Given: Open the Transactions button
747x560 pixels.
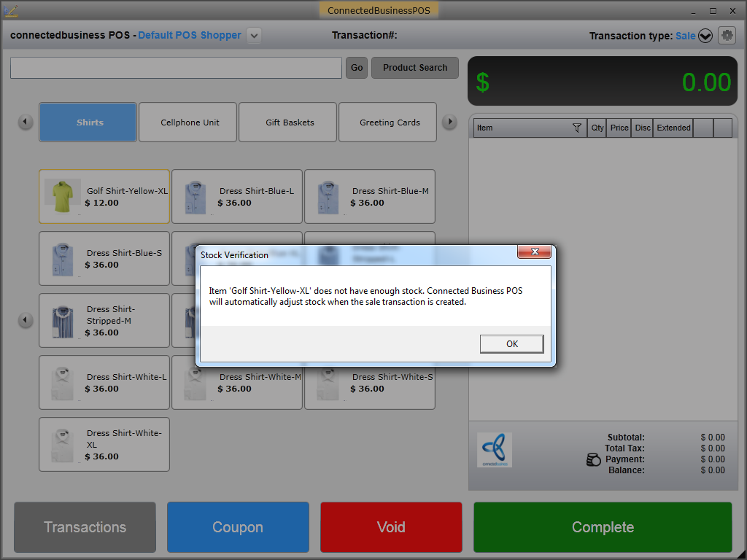Looking at the screenshot, I should [85, 527].
